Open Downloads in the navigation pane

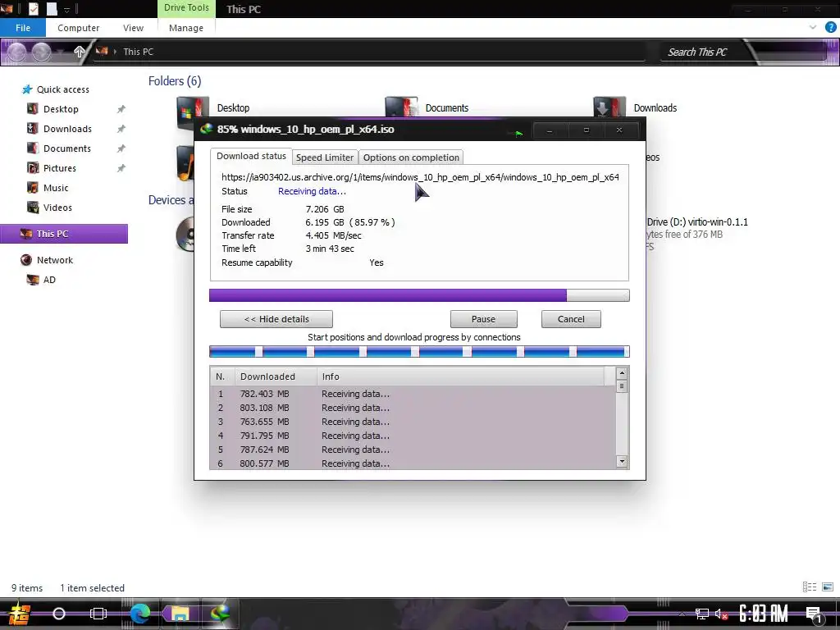coord(67,129)
